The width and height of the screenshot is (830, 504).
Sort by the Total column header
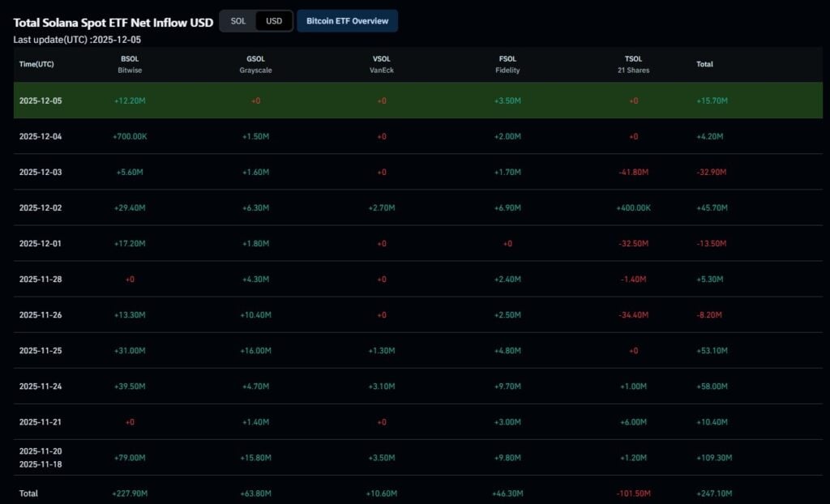click(x=704, y=64)
